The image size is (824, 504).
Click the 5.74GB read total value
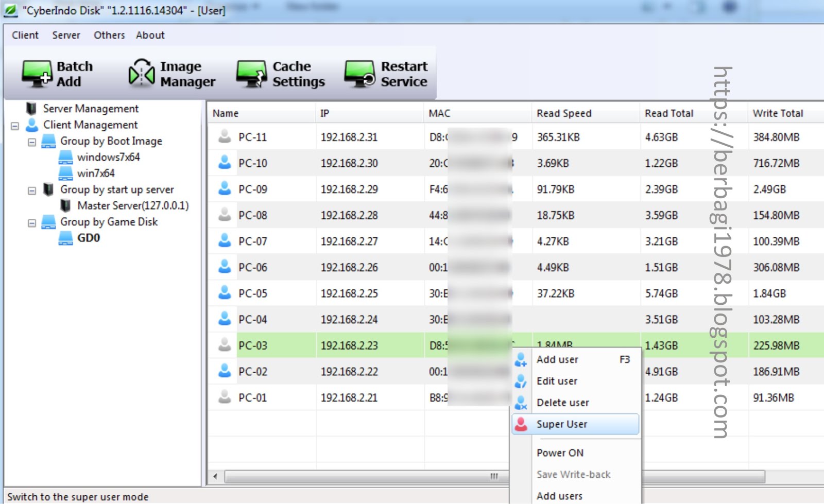[x=662, y=293]
